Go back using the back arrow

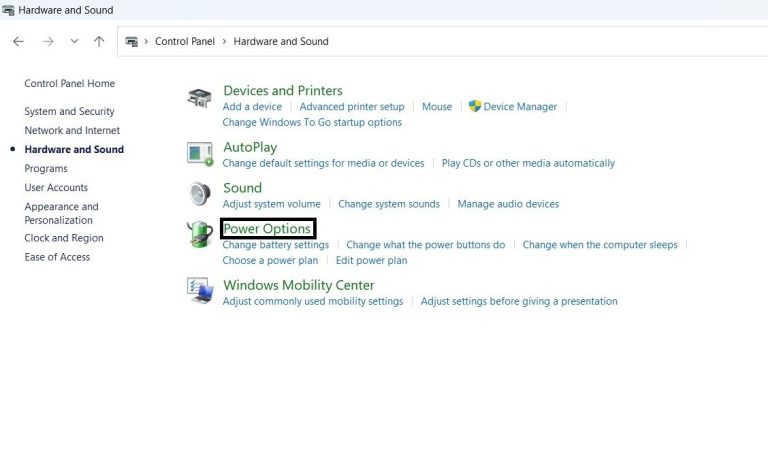tap(18, 41)
